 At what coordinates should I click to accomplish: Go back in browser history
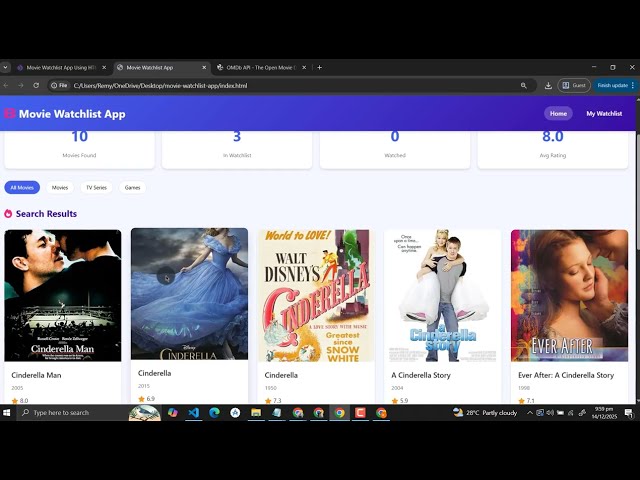[x=6, y=85]
